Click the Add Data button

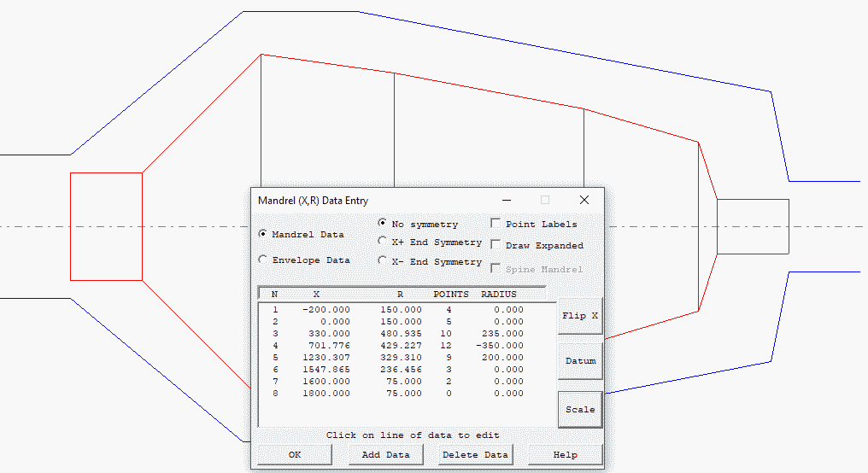[x=385, y=454]
